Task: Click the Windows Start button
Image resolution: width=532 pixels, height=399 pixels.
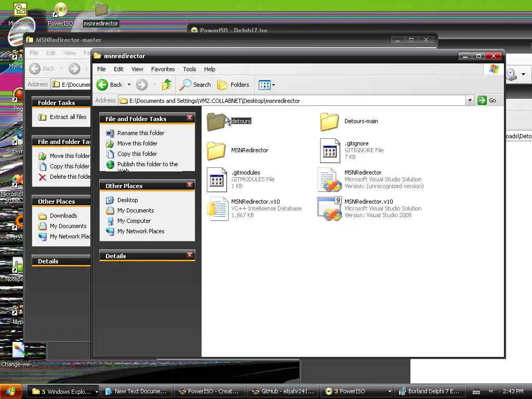Action: pyautogui.click(x=11, y=391)
